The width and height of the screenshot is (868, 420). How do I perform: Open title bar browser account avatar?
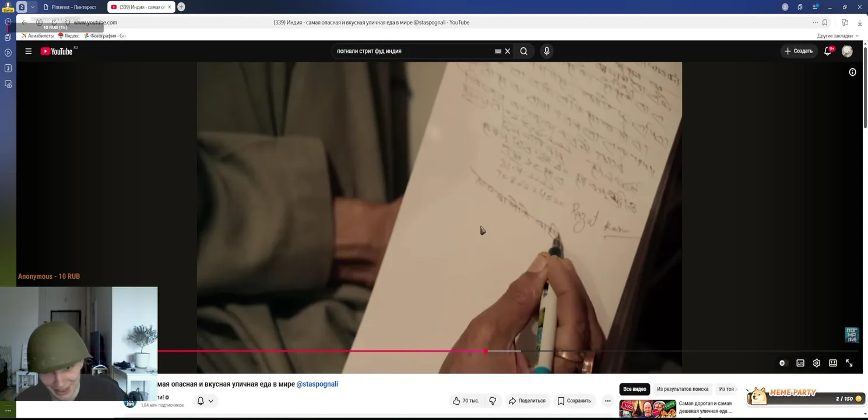785,7
